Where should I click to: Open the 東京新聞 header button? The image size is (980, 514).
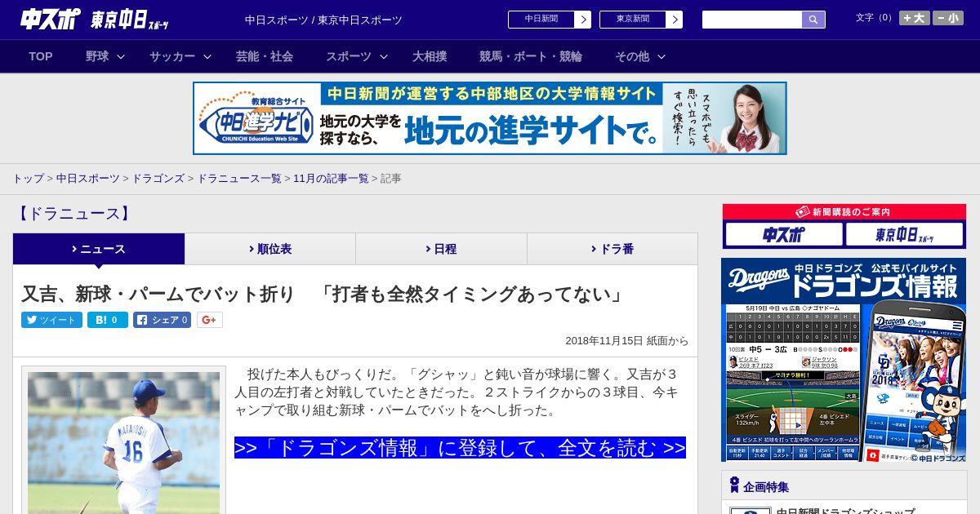point(633,20)
